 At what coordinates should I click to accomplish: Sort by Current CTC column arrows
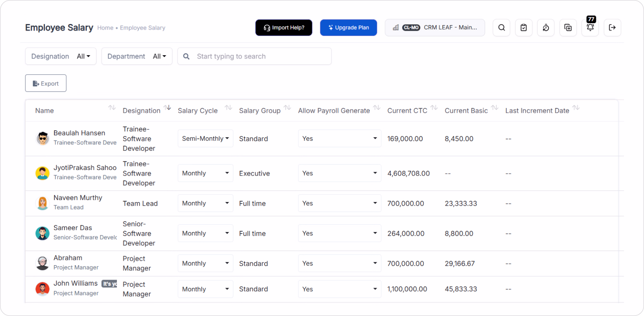coord(434,108)
